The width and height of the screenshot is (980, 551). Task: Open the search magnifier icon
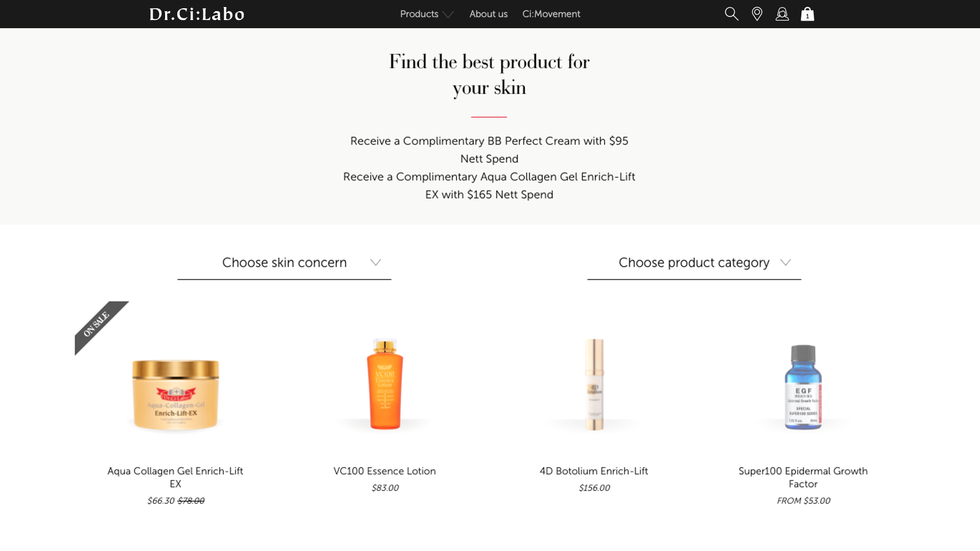point(731,14)
